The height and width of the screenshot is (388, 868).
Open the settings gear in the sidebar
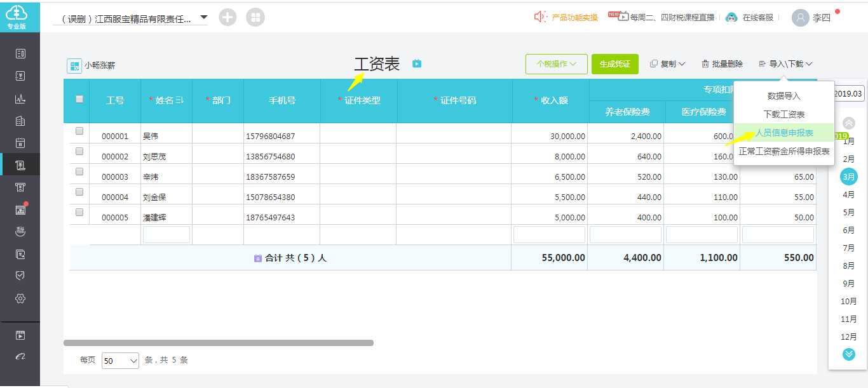(20, 298)
